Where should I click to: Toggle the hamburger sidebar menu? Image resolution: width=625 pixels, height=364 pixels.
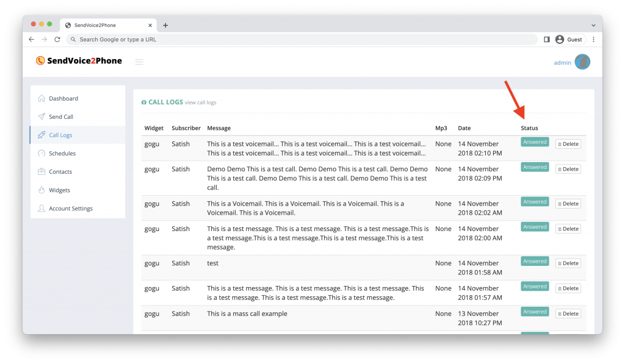coord(139,62)
